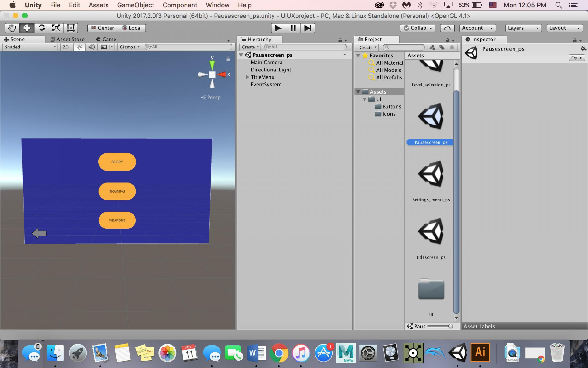
Task: Select the Rect Transform tool
Action: [x=71, y=28]
